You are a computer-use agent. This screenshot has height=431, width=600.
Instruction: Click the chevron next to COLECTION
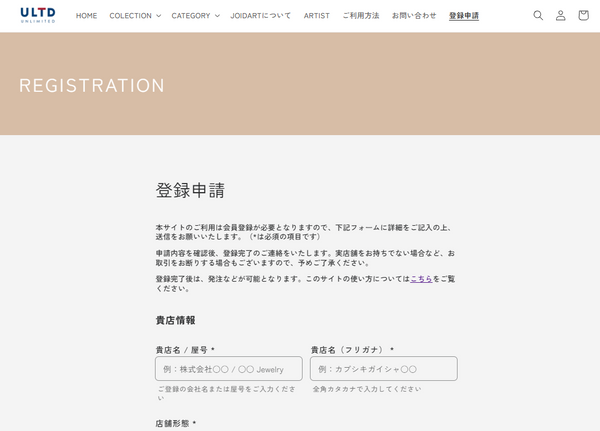click(x=158, y=16)
